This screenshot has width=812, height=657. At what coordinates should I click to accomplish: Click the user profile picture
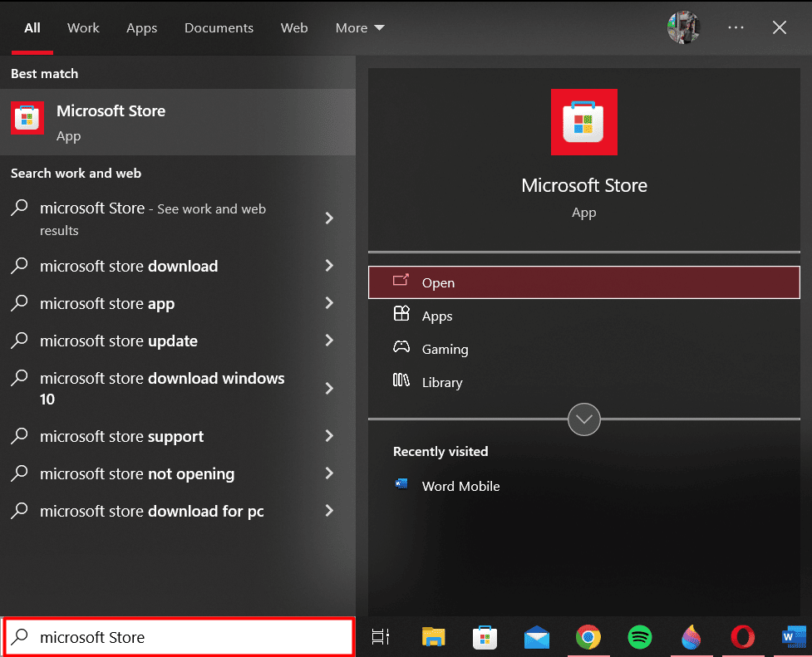(x=683, y=27)
